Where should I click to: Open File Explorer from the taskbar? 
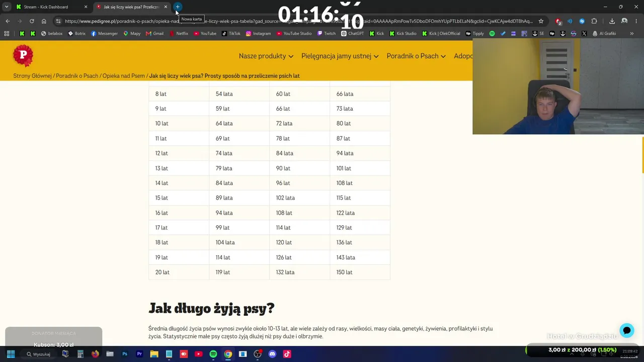tap(154, 354)
